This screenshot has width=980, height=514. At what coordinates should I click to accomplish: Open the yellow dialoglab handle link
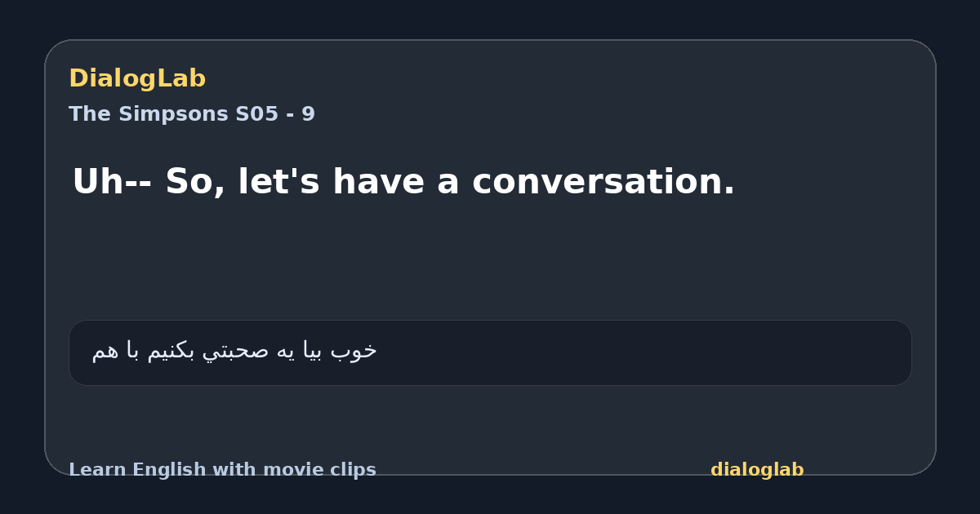click(x=757, y=470)
